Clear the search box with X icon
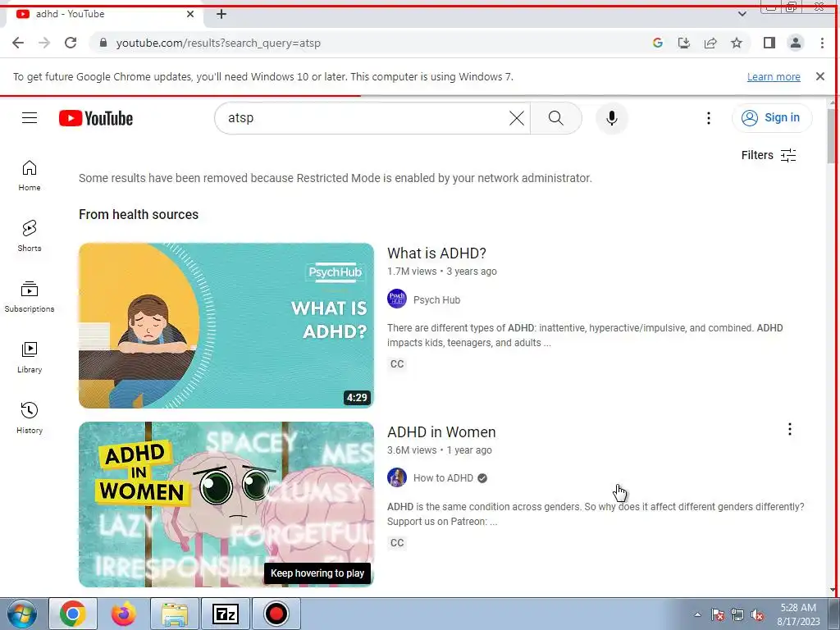Screen dimensions: 840x630 point(517,118)
